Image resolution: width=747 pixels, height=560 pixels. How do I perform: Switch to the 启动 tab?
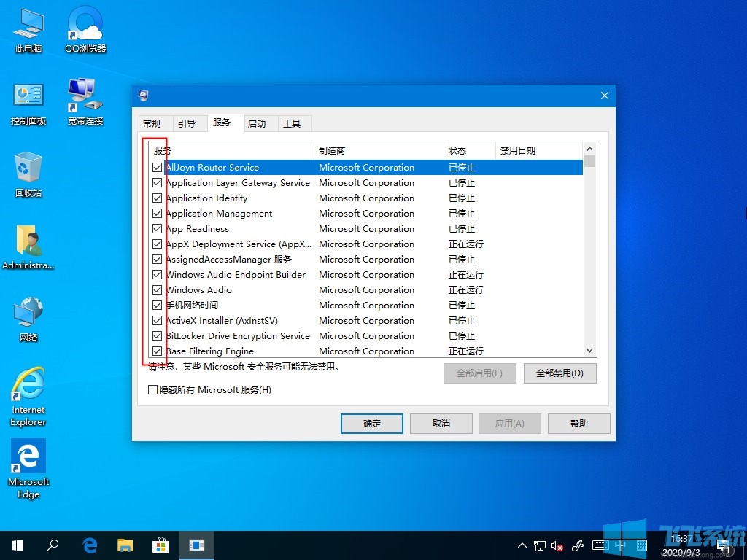[259, 123]
